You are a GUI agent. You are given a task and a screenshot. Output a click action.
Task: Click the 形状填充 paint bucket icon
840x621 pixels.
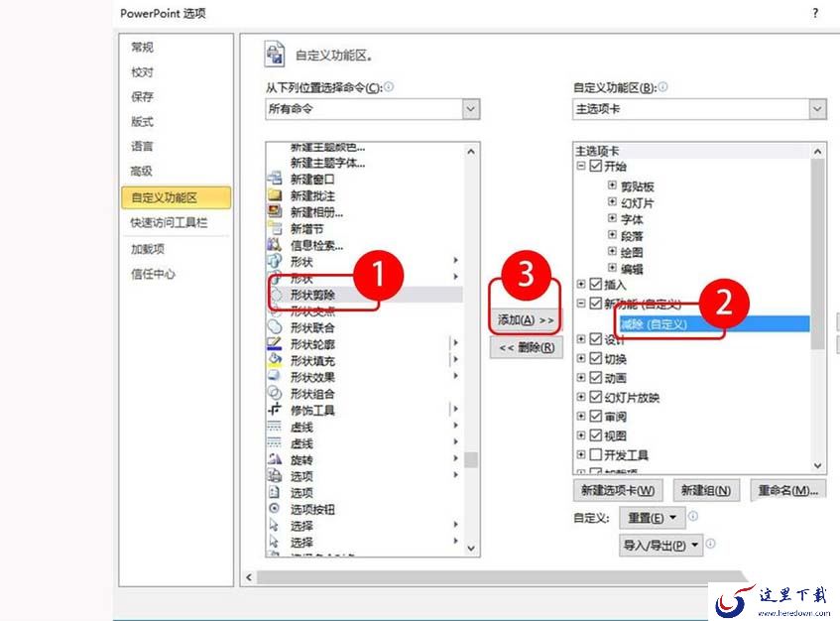(275, 360)
